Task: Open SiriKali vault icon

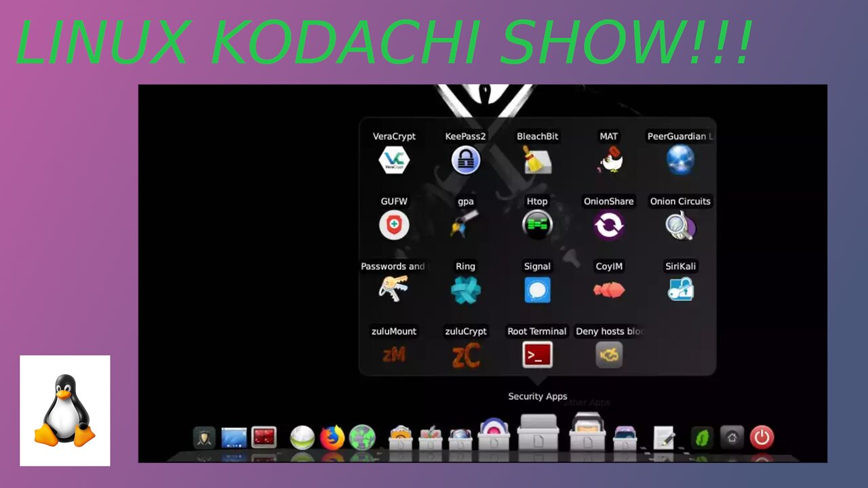Action: pos(680,290)
